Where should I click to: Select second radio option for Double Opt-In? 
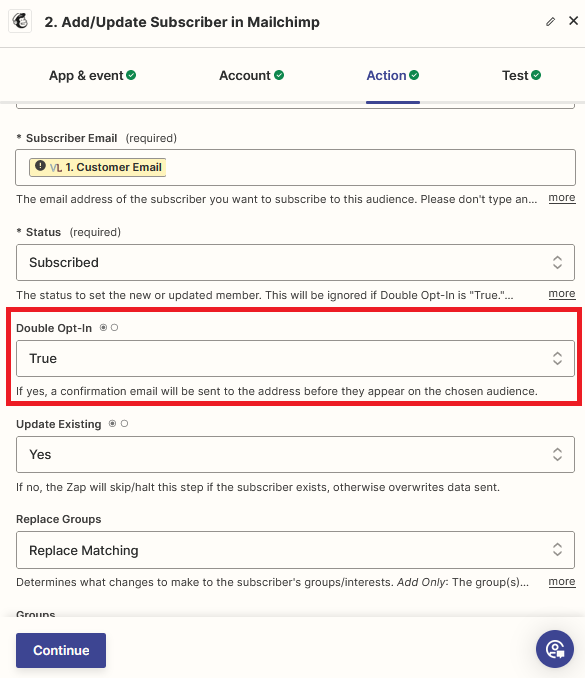pyautogui.click(x=114, y=328)
